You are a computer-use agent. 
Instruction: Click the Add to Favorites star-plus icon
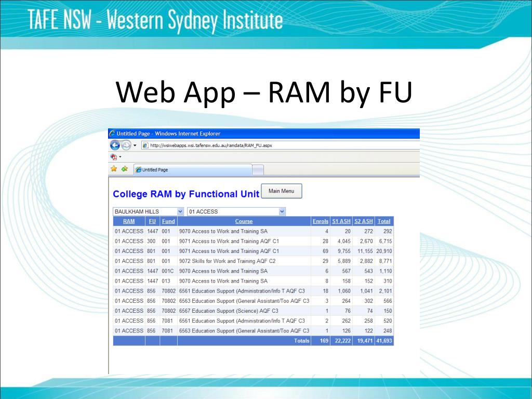pyautogui.click(x=125, y=169)
